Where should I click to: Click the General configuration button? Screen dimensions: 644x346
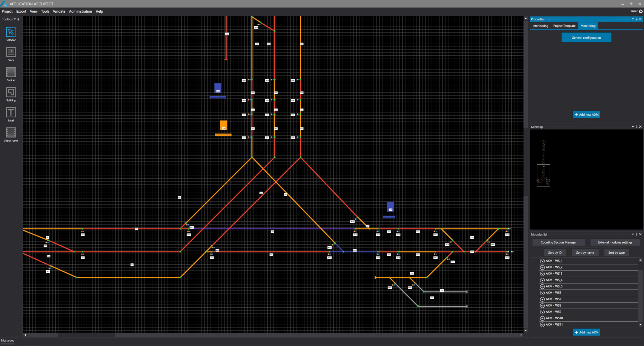586,38
